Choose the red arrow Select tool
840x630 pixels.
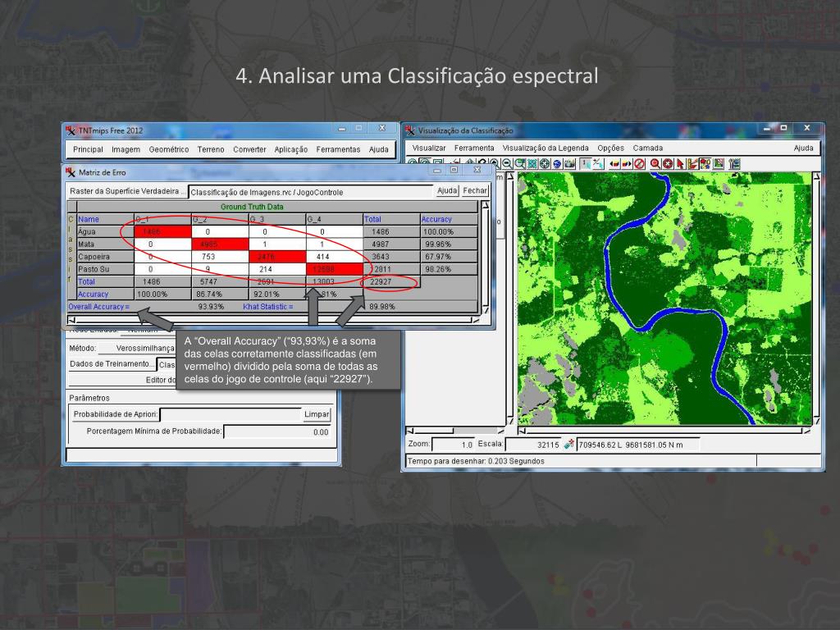pos(680,163)
